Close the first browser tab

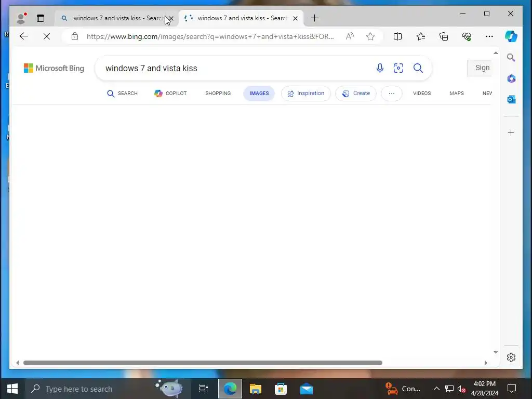click(171, 18)
